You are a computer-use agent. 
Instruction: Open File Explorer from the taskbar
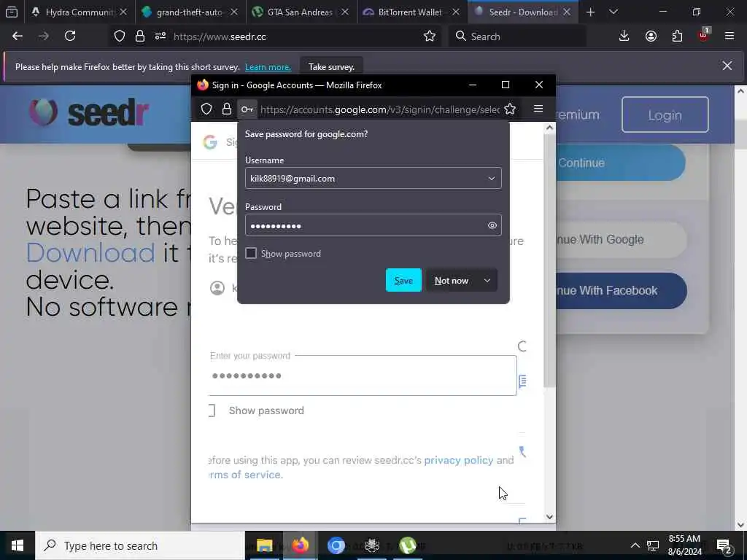[x=264, y=545]
